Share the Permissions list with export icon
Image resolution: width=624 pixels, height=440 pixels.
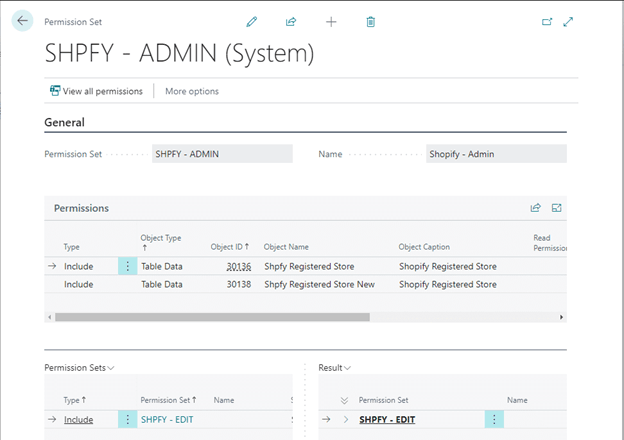point(536,208)
